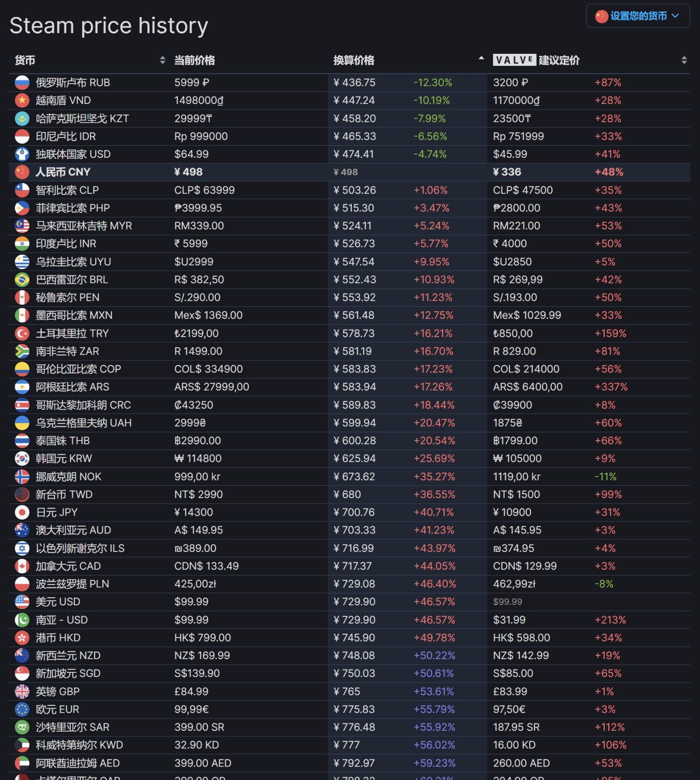Click the South Africa flag icon

[22, 351]
